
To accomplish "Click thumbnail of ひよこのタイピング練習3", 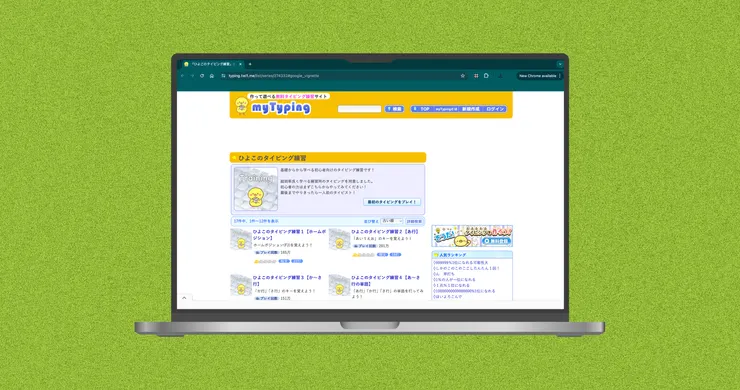I will click(241, 285).
